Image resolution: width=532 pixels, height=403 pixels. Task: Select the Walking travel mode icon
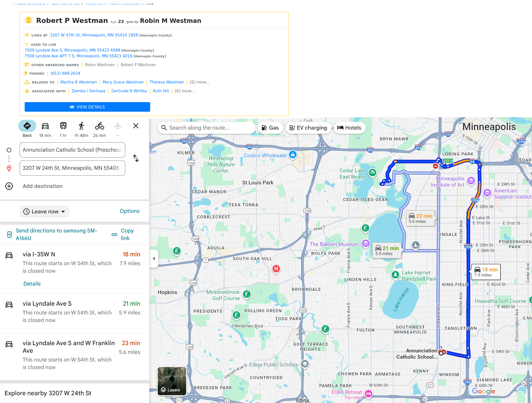point(81,126)
